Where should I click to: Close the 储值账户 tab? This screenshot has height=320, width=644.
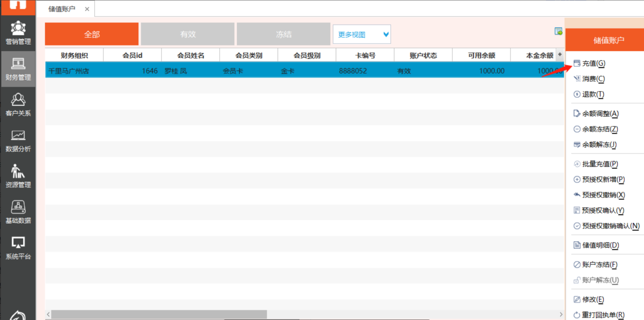87,9
